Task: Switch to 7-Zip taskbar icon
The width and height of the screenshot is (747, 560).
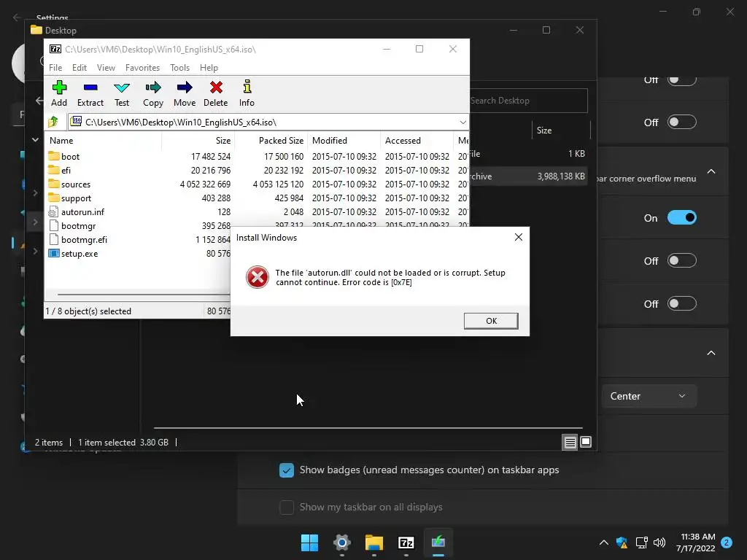Action: click(x=406, y=542)
